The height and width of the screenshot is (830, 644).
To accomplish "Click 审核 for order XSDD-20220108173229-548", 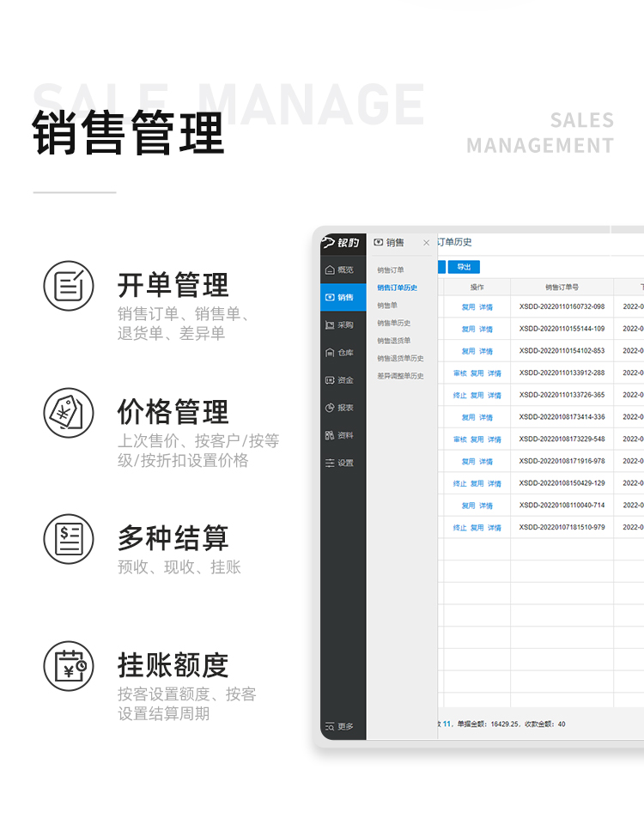I will coord(459,439).
